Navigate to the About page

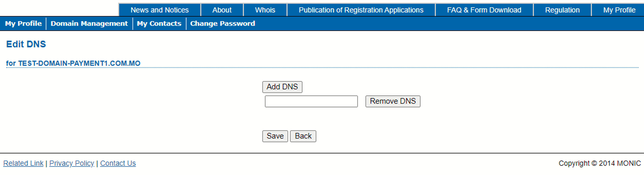(222, 10)
